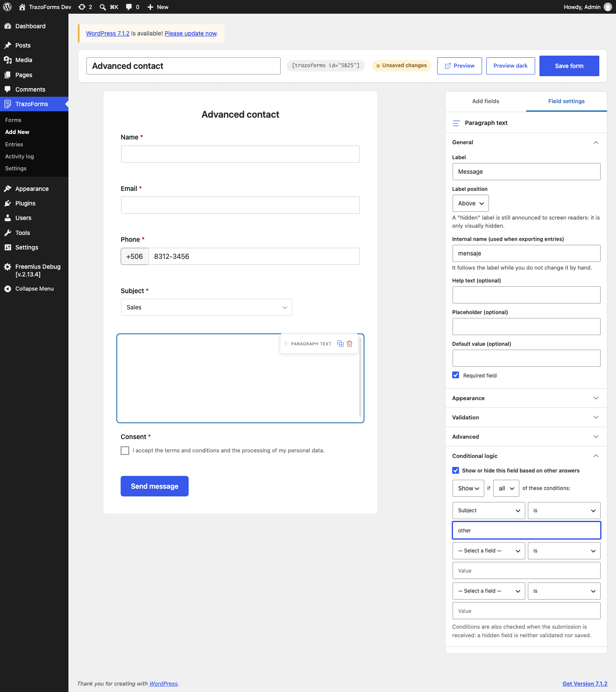616x692 pixels.
Task: Open the Show action dropdown
Action: [468, 488]
